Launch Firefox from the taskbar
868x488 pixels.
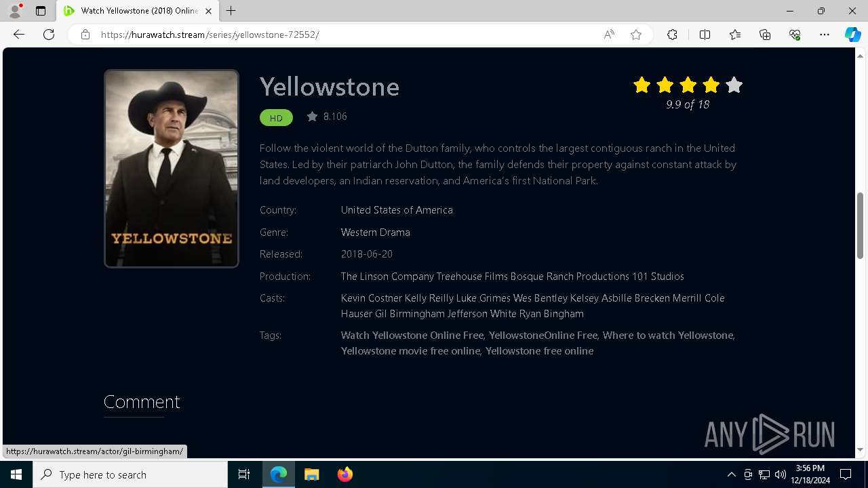click(345, 474)
